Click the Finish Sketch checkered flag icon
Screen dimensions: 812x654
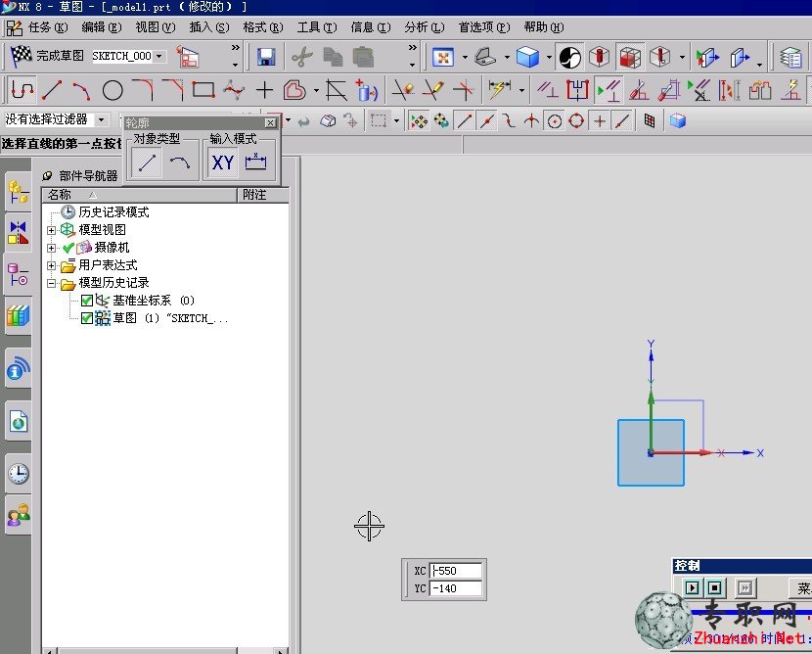22,56
